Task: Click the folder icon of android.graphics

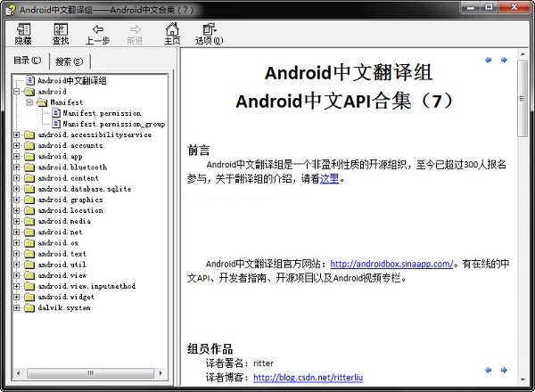Action: pyautogui.click(x=29, y=200)
